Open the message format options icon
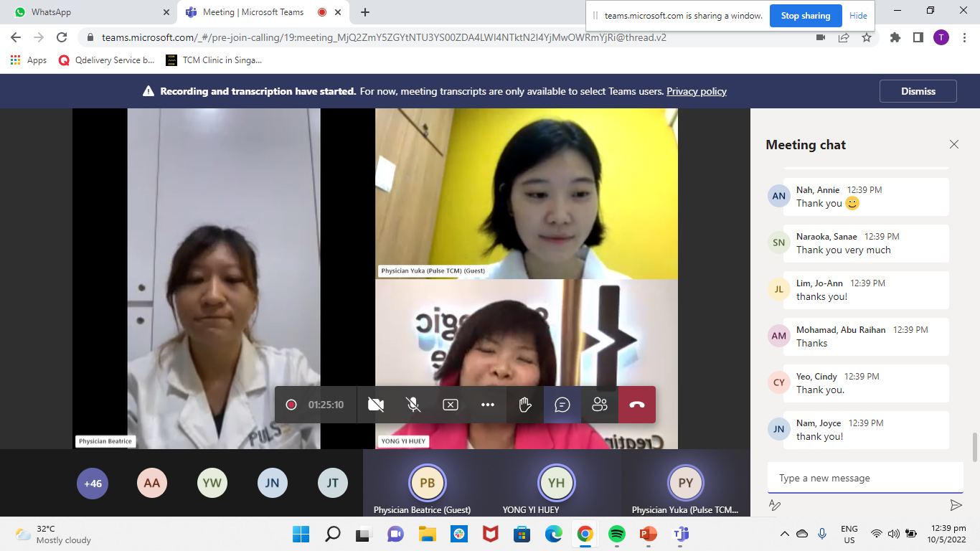Screen dimensions: 980x551 click(775, 505)
